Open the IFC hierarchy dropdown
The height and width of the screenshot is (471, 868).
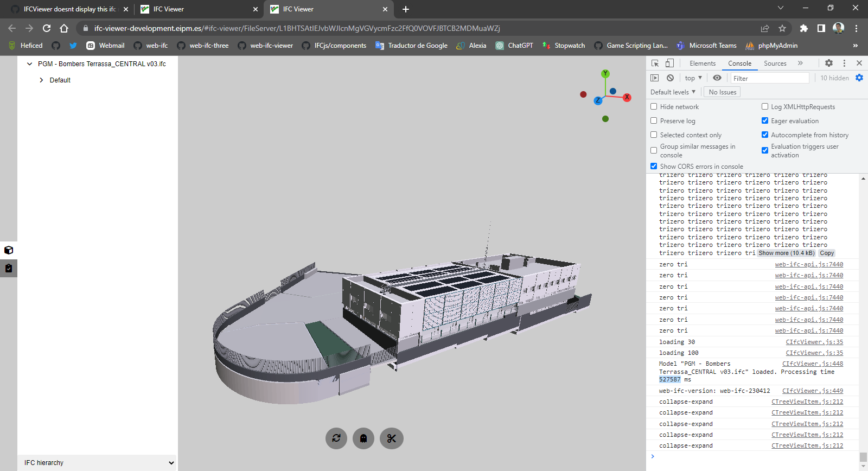(x=98, y=463)
